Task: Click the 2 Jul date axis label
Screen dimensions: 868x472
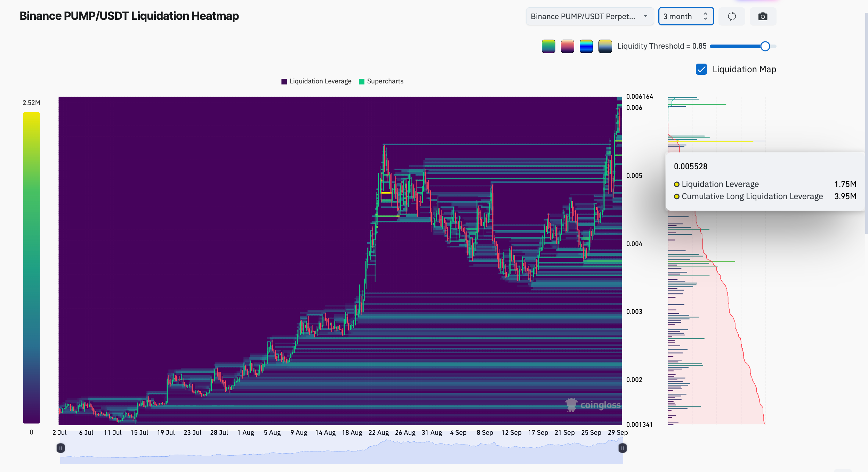Action: [59, 432]
